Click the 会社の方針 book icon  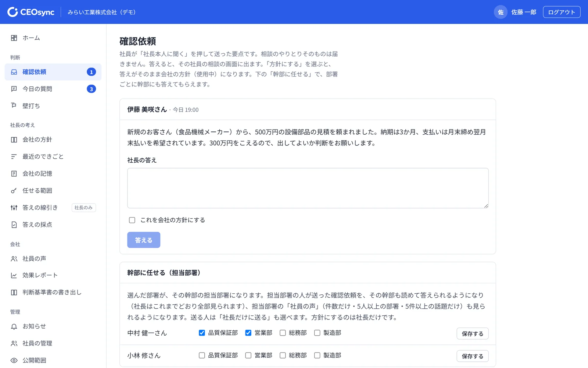coord(14,140)
